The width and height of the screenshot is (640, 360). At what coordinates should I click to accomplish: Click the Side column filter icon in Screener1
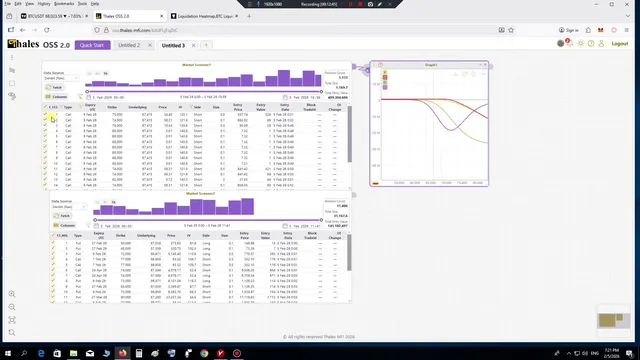click(191, 107)
